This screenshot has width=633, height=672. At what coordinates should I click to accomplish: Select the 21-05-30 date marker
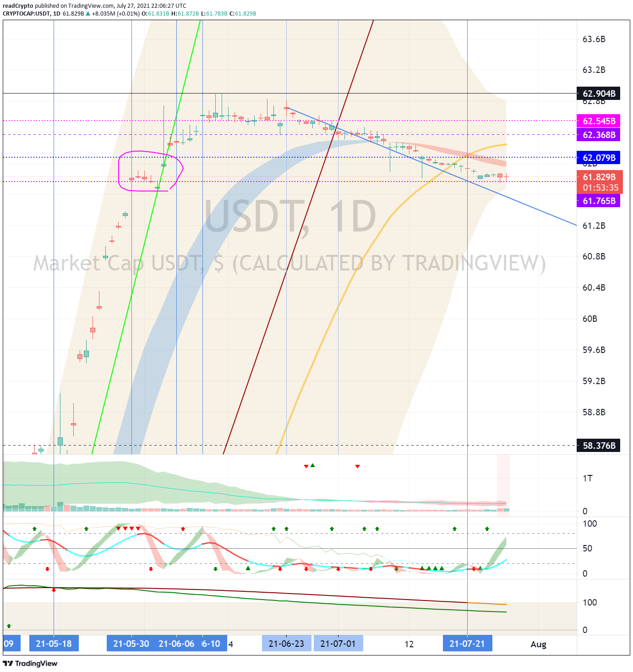pos(131,644)
